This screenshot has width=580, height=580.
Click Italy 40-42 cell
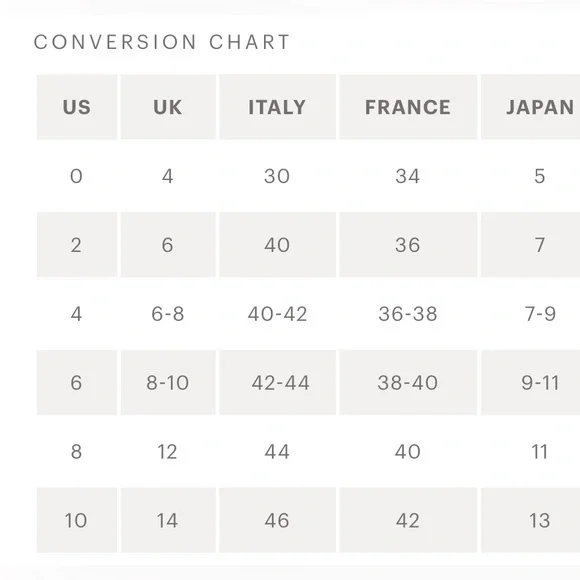pos(277,314)
